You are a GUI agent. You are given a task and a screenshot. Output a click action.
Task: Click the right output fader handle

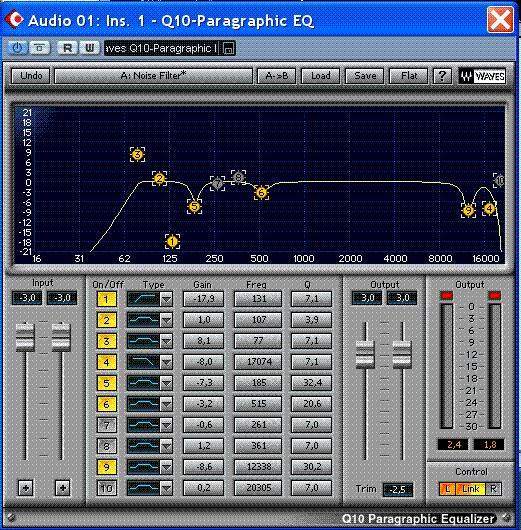402,354
